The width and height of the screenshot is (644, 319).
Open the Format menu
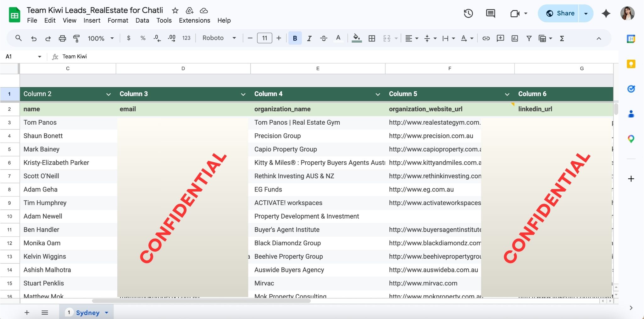pos(118,20)
